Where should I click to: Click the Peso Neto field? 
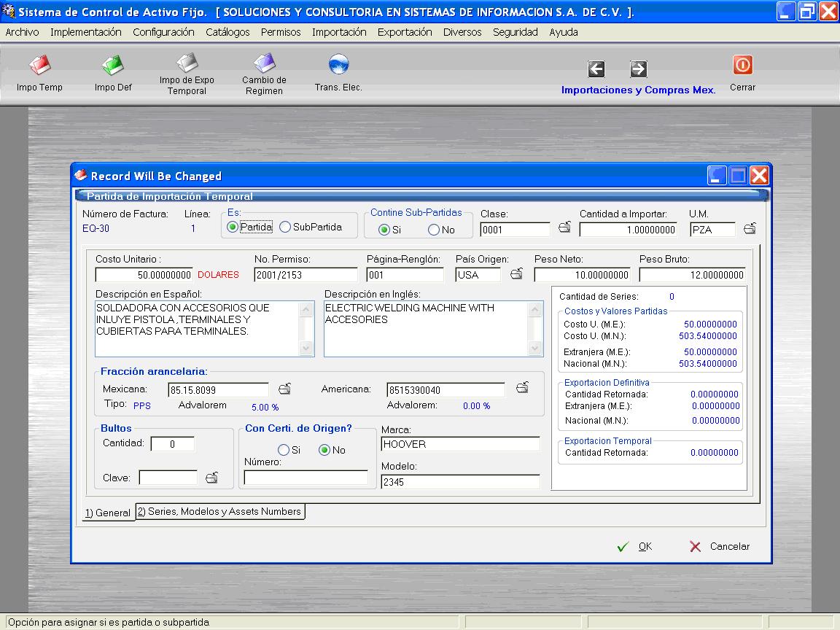(x=583, y=275)
